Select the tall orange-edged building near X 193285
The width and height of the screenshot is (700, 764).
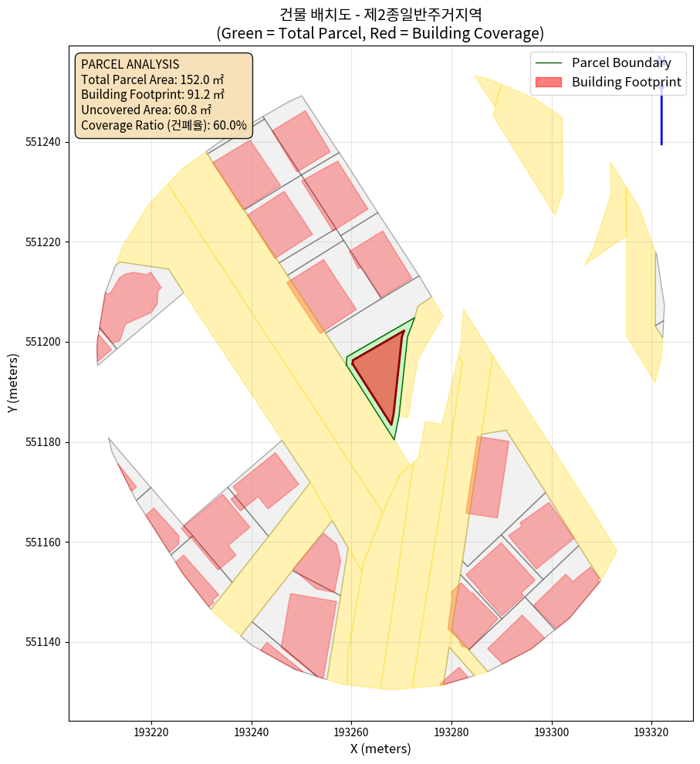pyautogui.click(x=487, y=477)
